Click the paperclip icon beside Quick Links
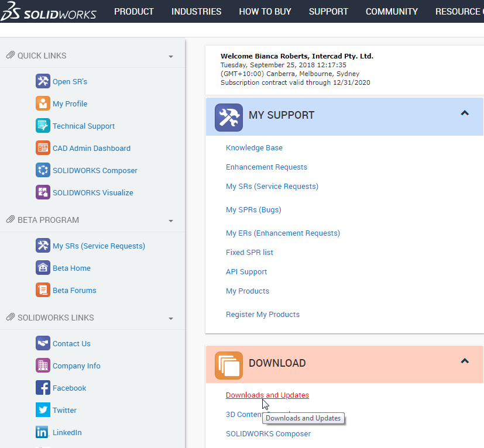The image size is (484, 448). (11, 55)
